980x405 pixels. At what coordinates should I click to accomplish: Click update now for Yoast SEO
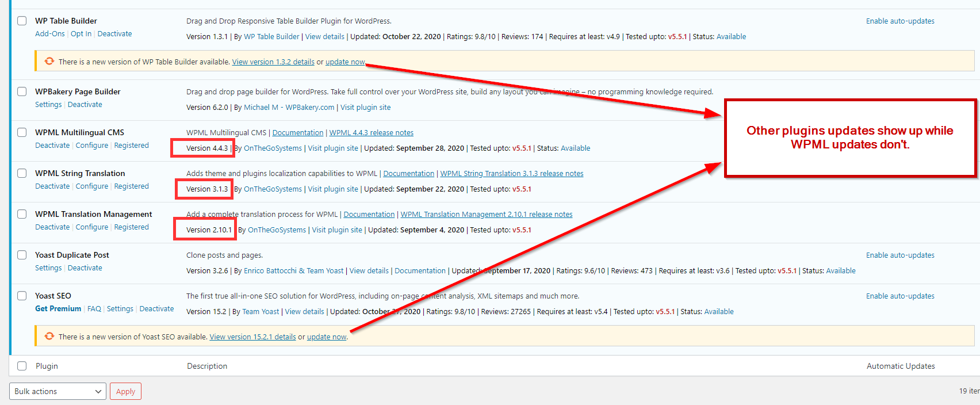coord(327,337)
